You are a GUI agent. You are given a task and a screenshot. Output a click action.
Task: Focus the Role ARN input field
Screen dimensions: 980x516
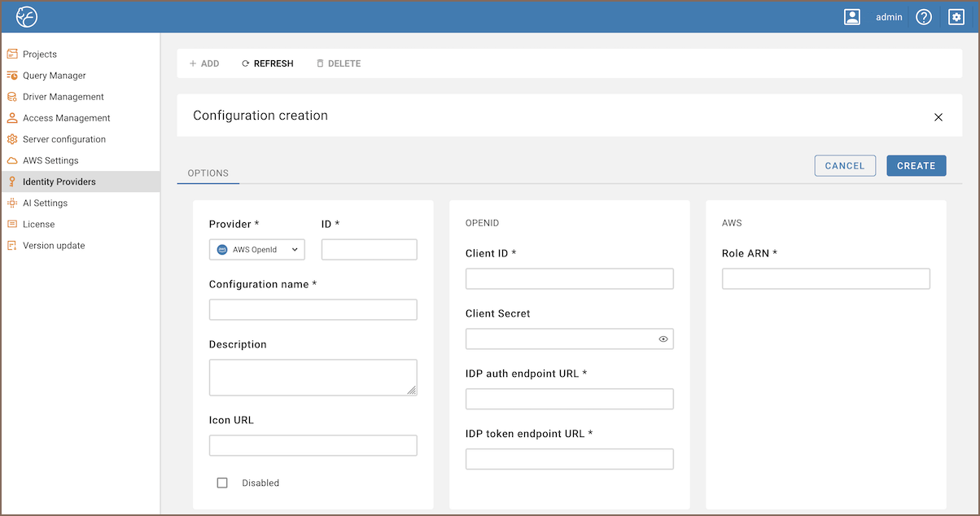[825, 279]
